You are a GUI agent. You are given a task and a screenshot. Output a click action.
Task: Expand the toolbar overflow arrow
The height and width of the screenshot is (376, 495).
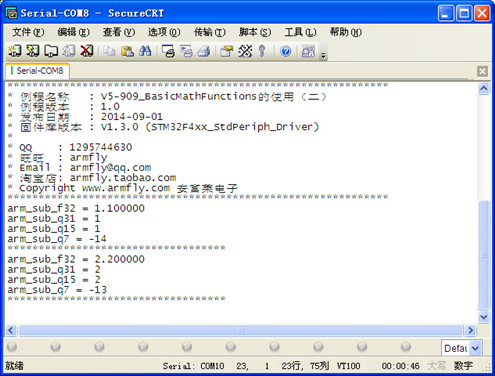click(323, 56)
